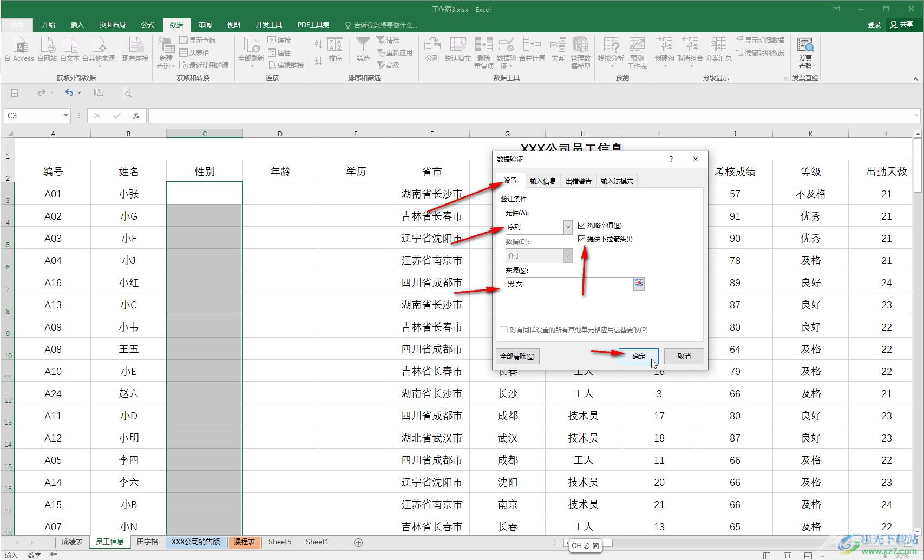Switch to the 输入信息 tab
924x560 pixels.
(543, 181)
